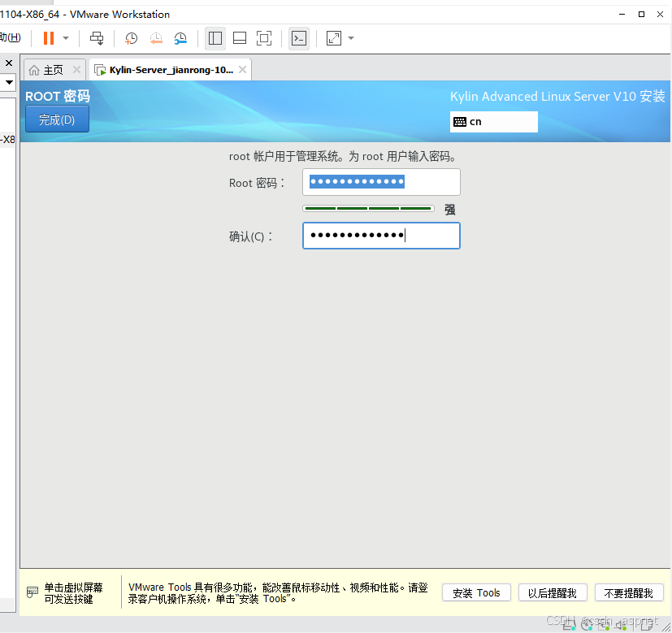Toggle the console view icon
The height and width of the screenshot is (633, 672).
(299, 38)
